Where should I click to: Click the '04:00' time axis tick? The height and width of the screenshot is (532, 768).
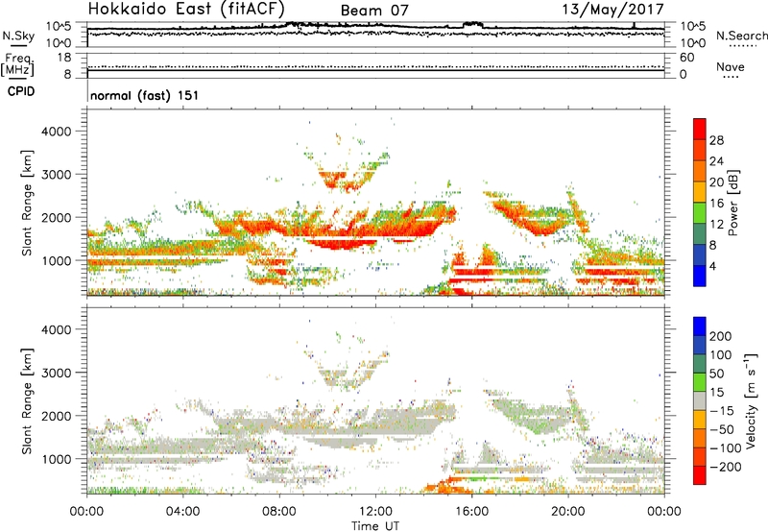pos(183,512)
